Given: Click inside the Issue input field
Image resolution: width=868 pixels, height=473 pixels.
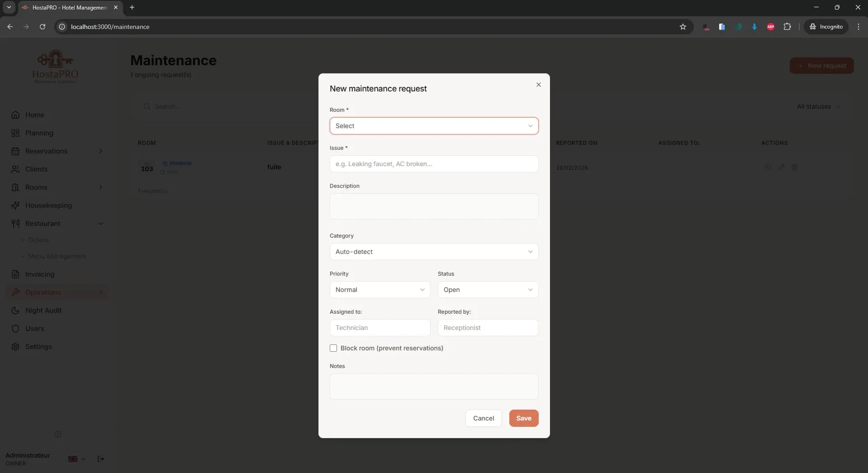Looking at the screenshot, I should (434, 164).
